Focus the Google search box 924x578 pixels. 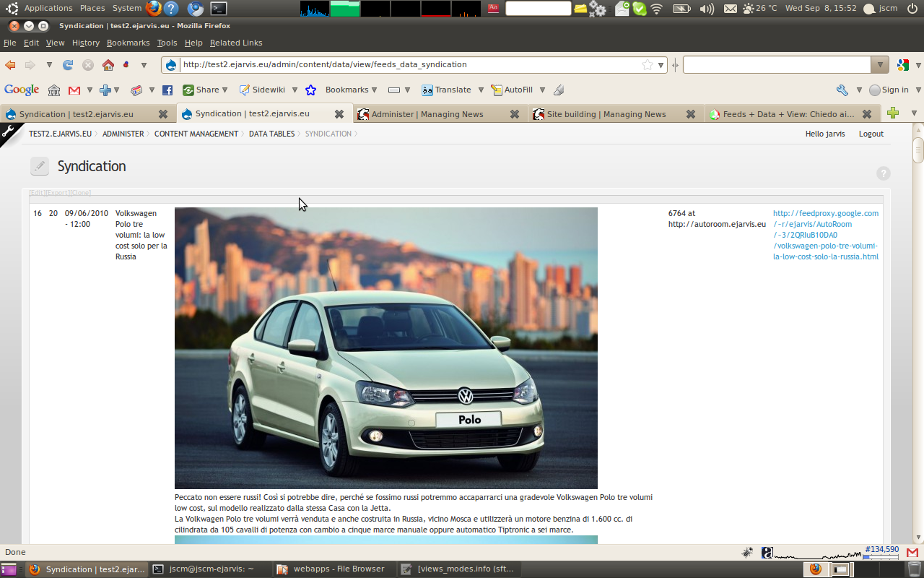tap(777, 65)
